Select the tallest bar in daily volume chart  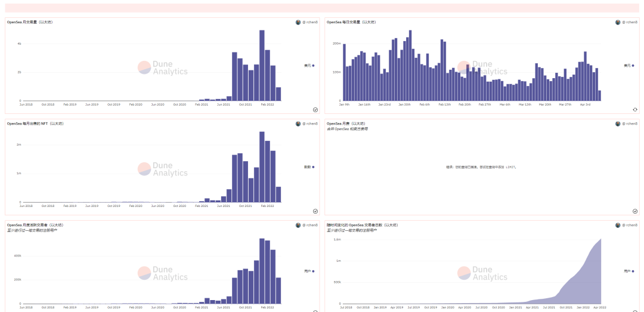click(410, 66)
